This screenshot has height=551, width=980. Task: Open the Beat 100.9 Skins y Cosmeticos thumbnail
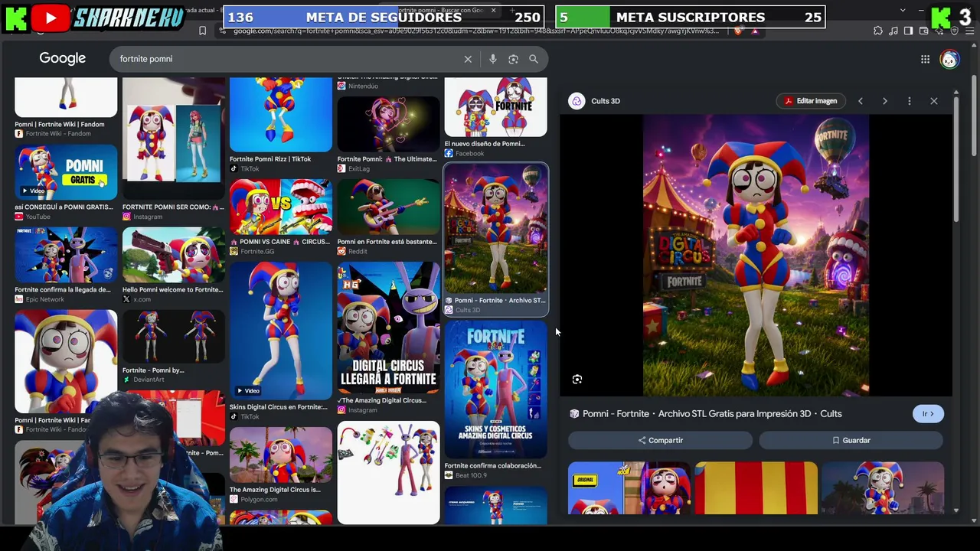496,390
